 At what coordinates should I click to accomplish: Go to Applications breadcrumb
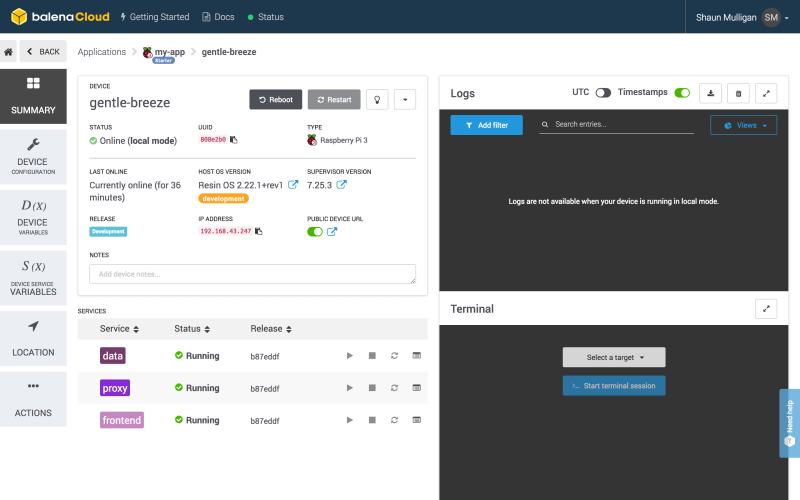tap(102, 52)
